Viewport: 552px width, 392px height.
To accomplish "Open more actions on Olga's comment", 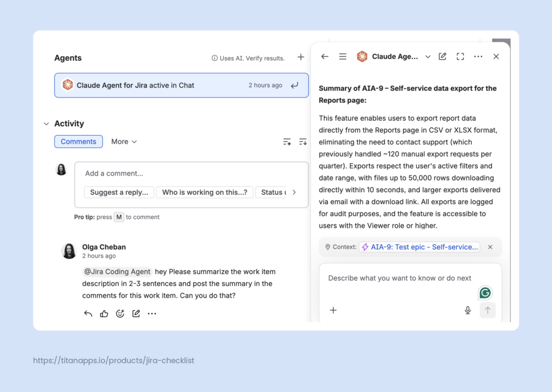I will tap(152, 313).
